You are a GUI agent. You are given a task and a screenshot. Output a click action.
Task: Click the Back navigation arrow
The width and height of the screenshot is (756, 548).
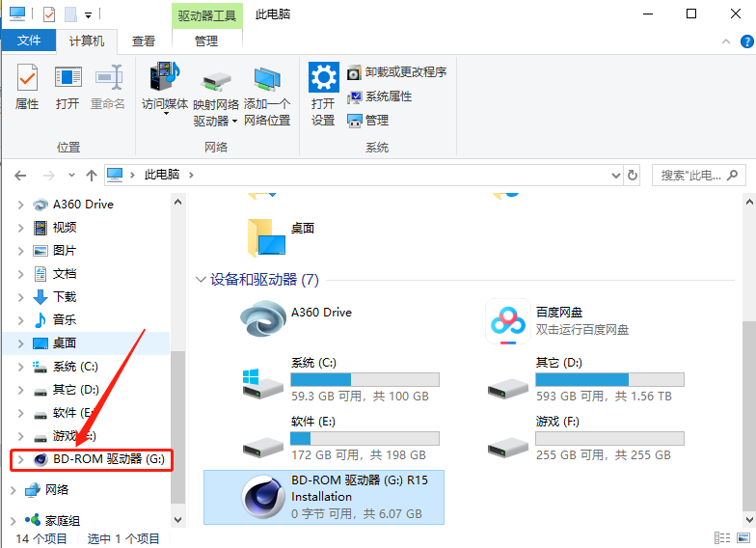point(20,176)
